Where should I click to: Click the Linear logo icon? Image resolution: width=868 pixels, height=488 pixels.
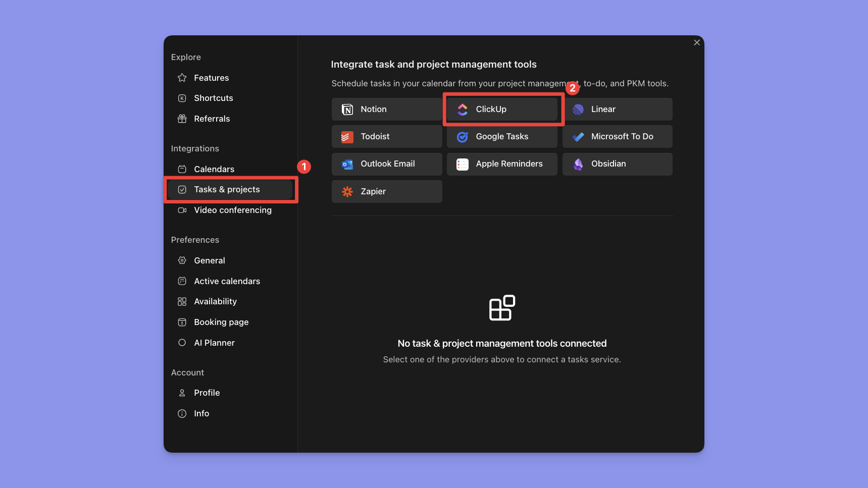coord(578,109)
